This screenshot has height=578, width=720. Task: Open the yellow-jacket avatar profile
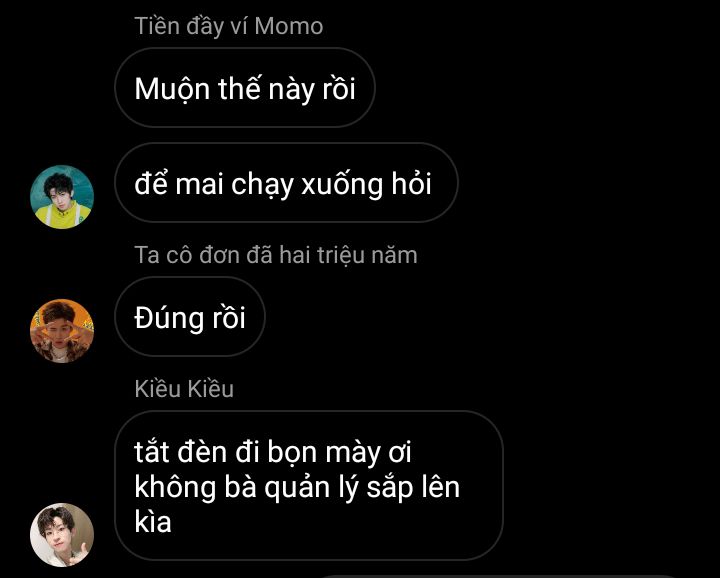point(62,196)
